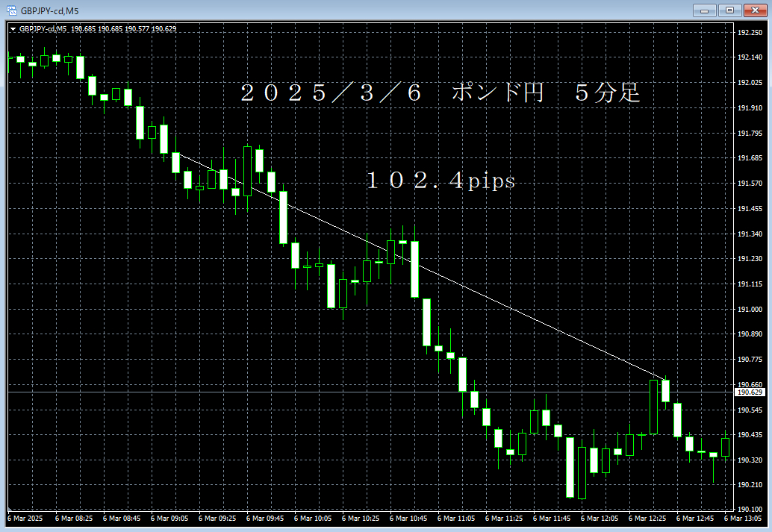Select the white descending trendline
Viewport: 772px width, 532px height.
coord(420,266)
